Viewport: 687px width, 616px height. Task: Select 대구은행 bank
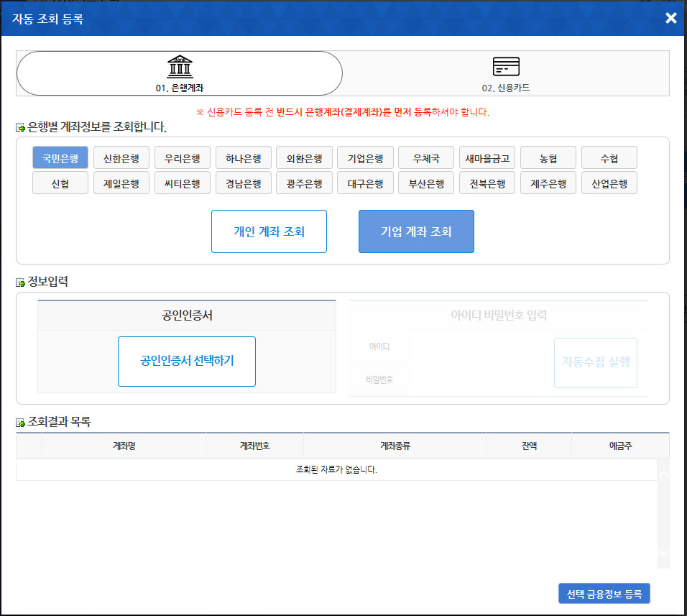[365, 183]
